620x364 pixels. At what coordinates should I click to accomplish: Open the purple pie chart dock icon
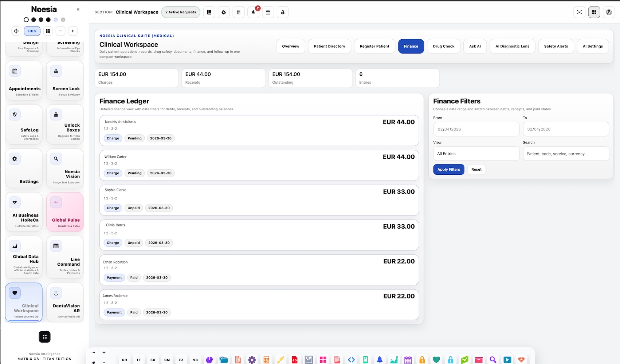209,360
